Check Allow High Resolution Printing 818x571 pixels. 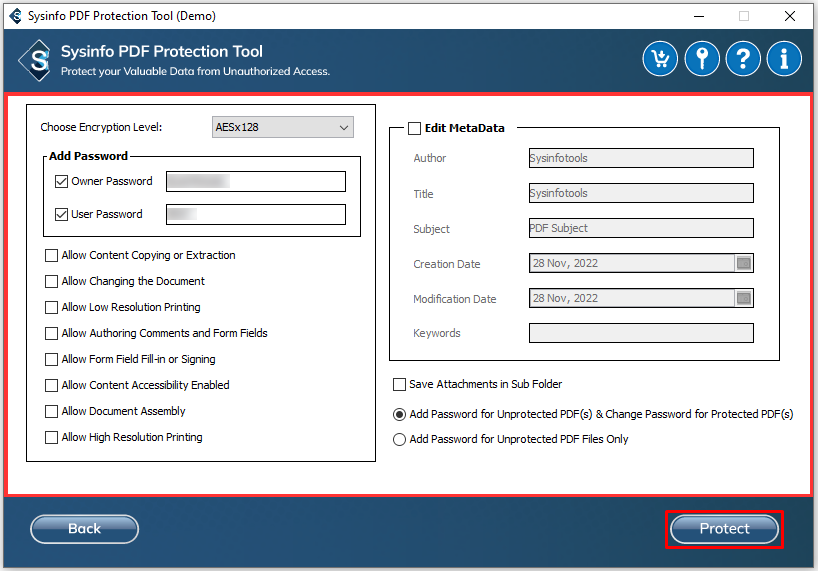[52, 438]
